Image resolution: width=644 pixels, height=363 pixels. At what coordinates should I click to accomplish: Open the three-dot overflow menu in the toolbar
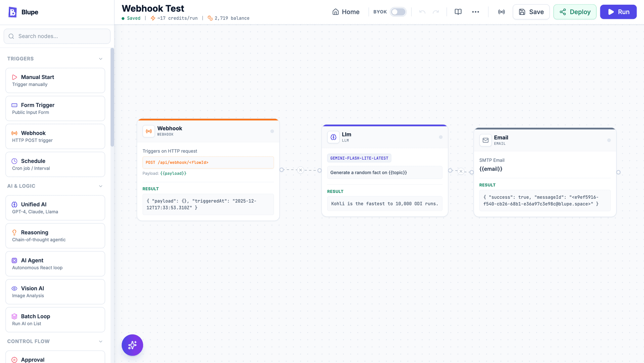(x=475, y=12)
